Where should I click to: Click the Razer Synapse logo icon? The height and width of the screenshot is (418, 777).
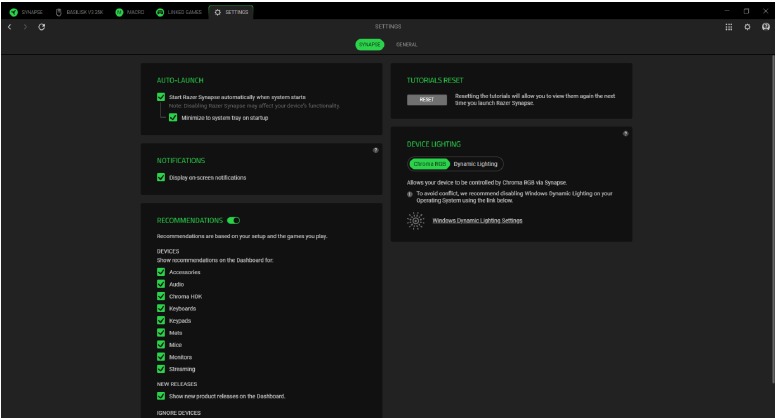[13, 12]
